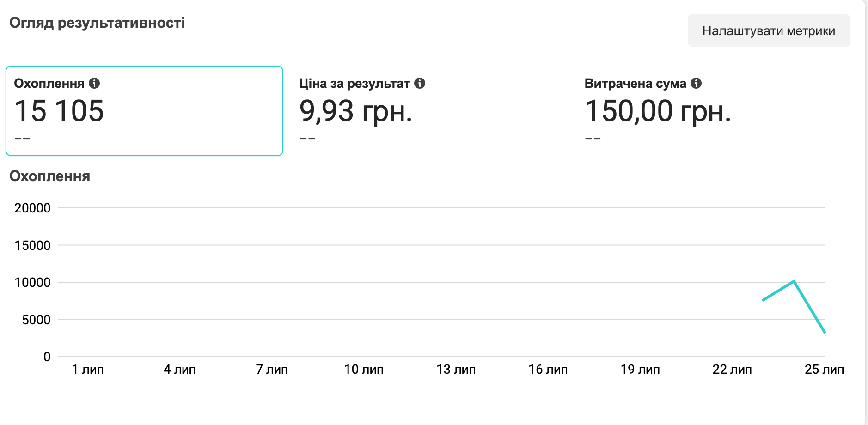Image resolution: width=868 pixels, height=425 pixels.
Task: Click the 15 105 reach value
Action: [59, 111]
